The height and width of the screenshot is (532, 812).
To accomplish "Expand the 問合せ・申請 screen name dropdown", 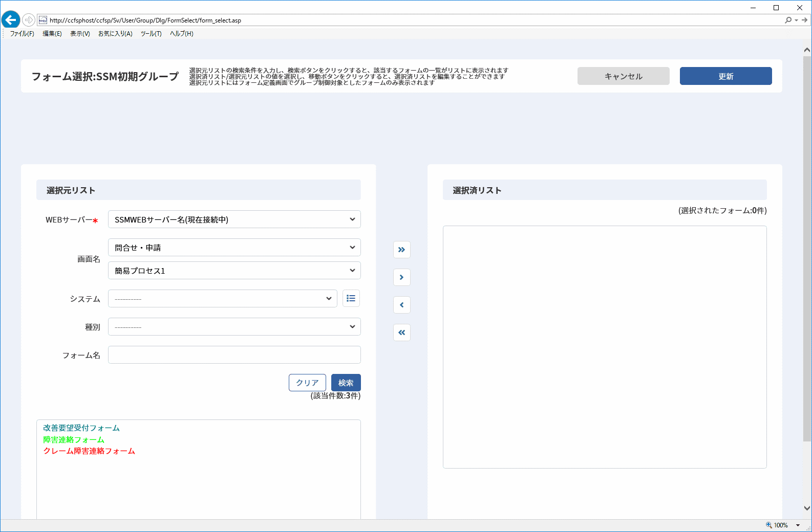I will click(x=234, y=248).
